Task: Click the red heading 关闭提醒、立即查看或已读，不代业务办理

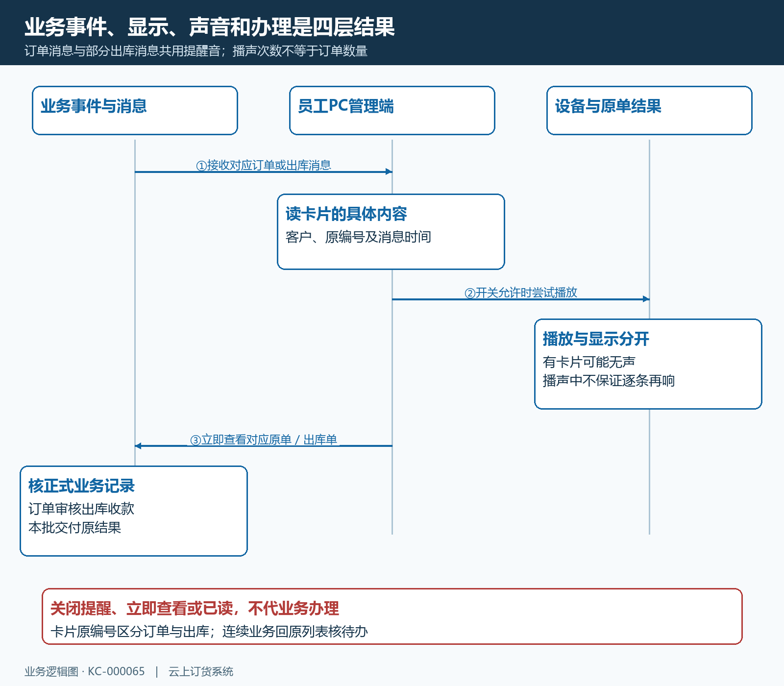Action: (x=195, y=608)
